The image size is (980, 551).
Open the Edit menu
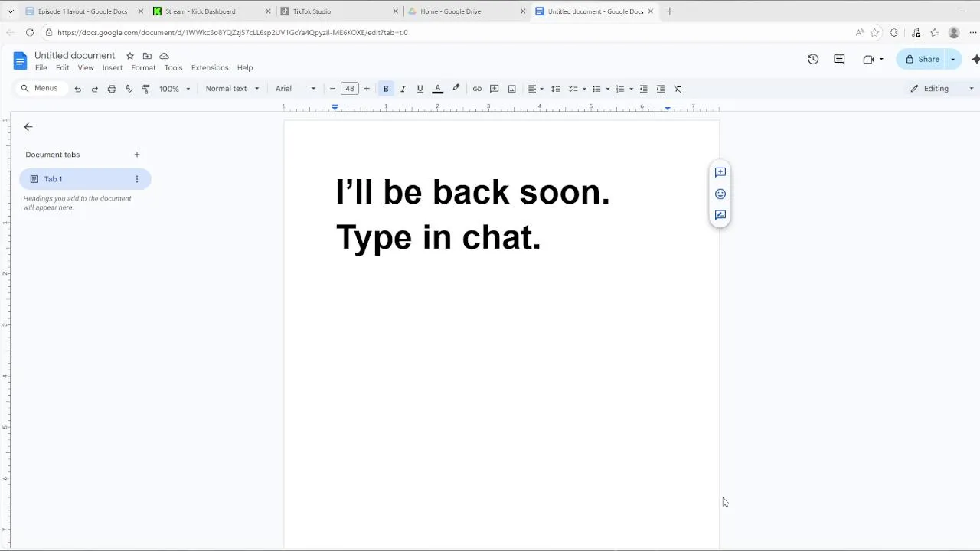pyautogui.click(x=63, y=68)
